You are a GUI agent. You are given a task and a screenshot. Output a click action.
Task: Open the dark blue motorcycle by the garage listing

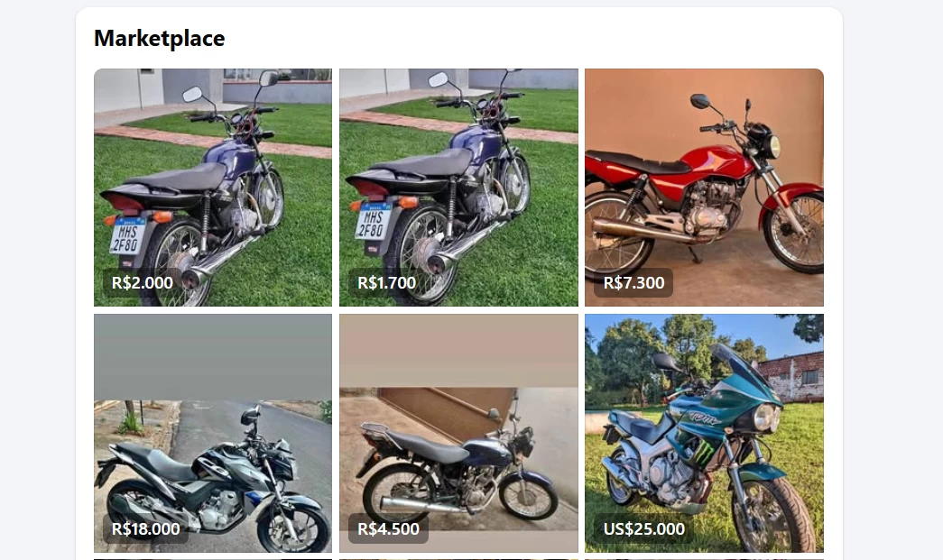coord(458,433)
